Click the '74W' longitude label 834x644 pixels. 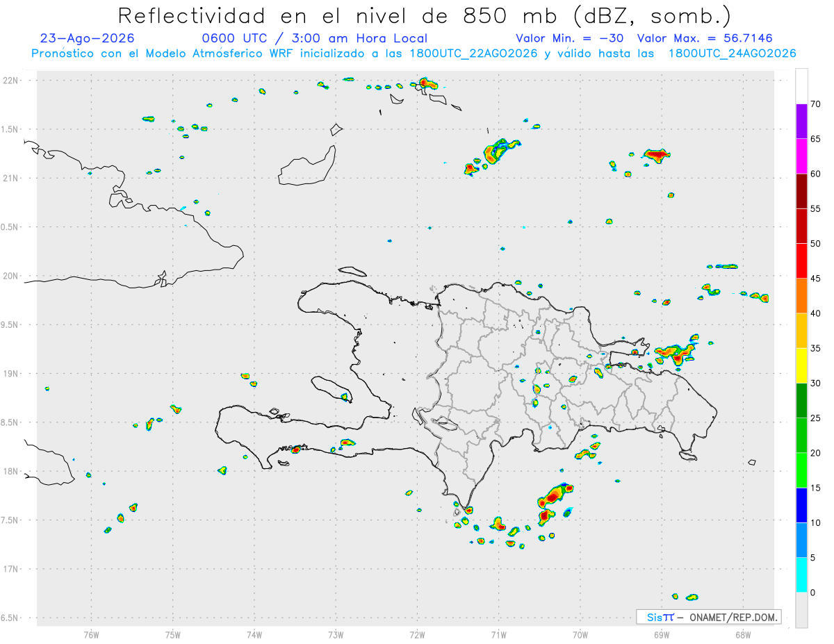coord(254,635)
